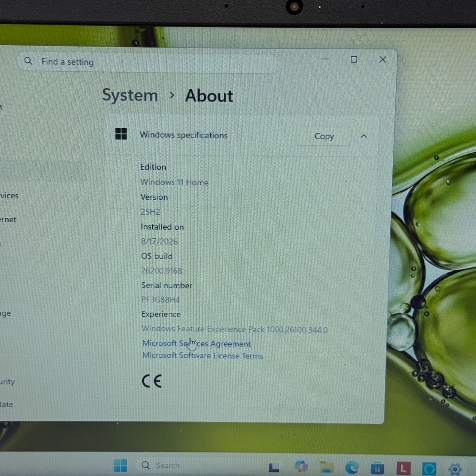
Task: Click the Windows specifications heading
Action: pos(183,135)
